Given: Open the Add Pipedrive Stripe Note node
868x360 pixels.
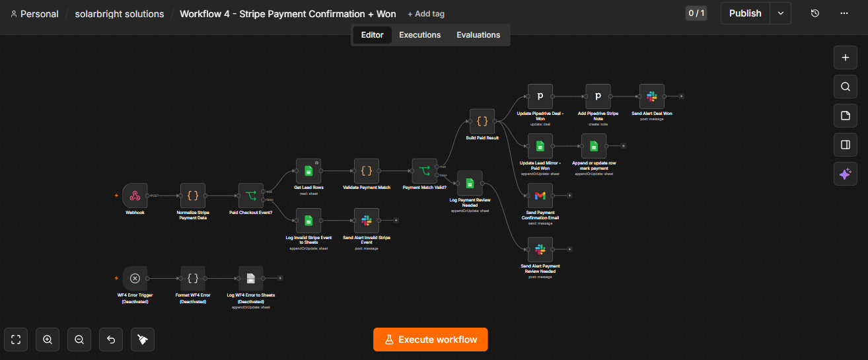Looking at the screenshot, I should tap(598, 96).
